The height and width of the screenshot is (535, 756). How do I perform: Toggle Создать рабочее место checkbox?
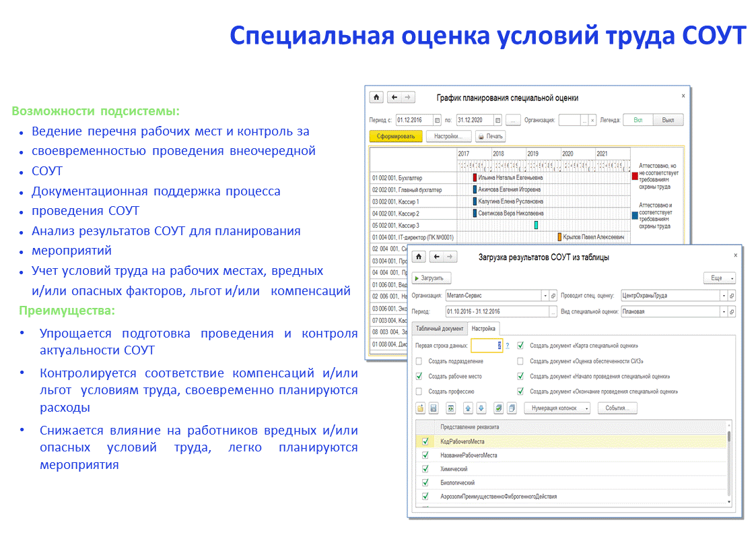(x=419, y=376)
